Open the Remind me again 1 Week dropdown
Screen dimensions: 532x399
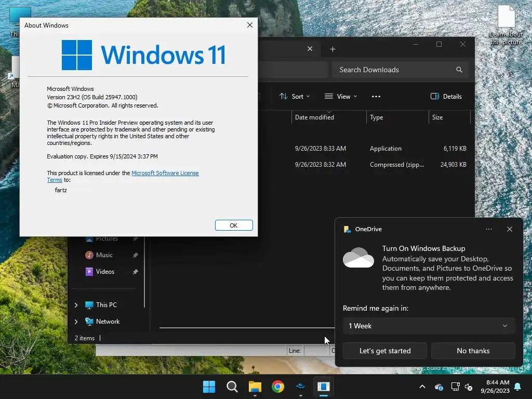[429, 326]
